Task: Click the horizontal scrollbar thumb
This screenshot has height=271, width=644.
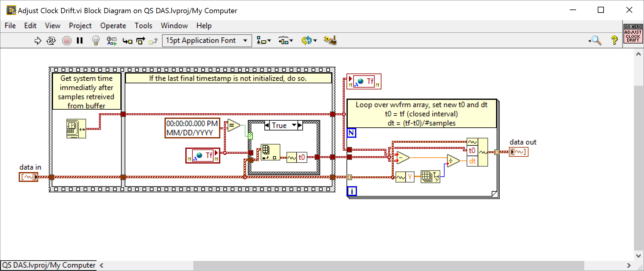Action: (388, 265)
